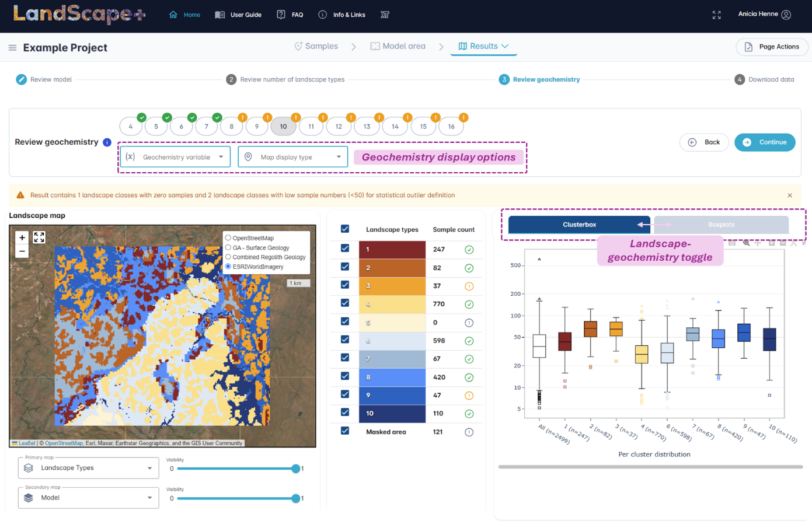Click the Back button

pyautogui.click(x=704, y=142)
